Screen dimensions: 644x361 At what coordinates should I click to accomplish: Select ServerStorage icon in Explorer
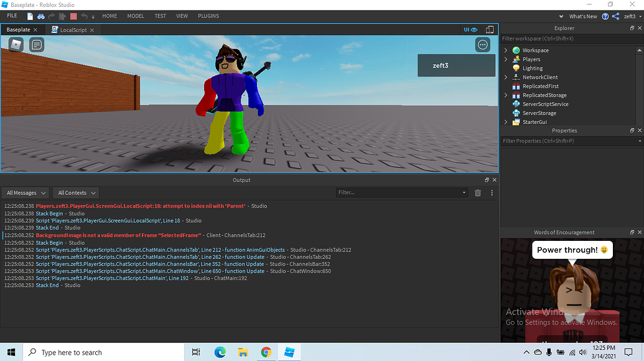(516, 113)
